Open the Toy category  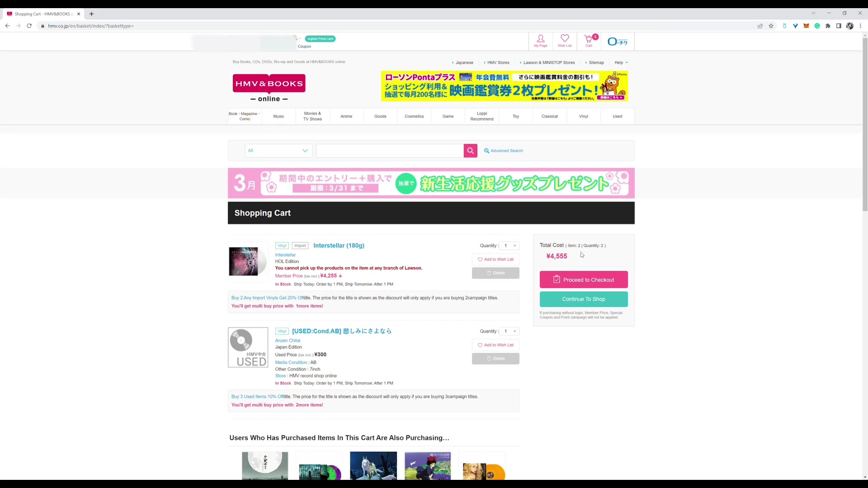point(516,117)
